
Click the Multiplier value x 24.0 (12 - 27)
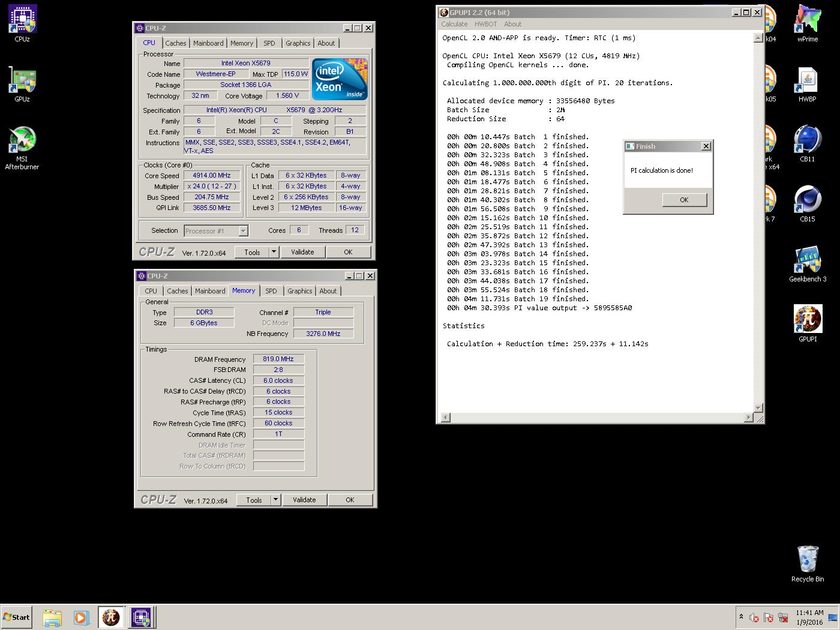point(212,187)
